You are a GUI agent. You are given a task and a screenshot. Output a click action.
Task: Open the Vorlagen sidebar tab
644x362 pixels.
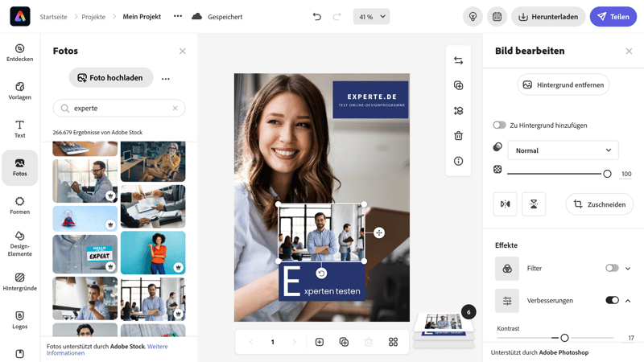(20, 90)
